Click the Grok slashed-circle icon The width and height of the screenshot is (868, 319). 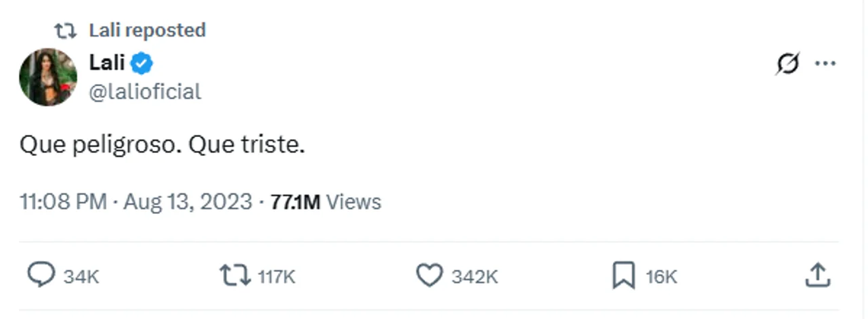788,64
